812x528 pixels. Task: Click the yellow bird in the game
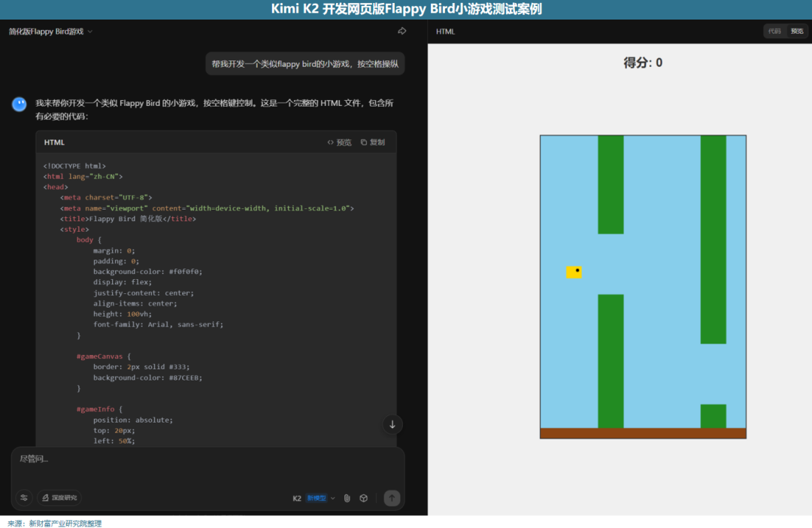[574, 272]
